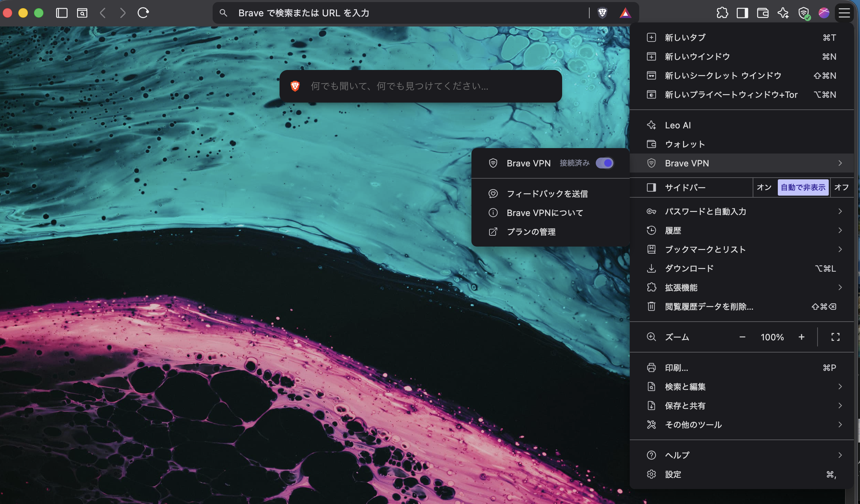Show the sidebar toolbar button
This screenshot has width=860, height=504.
742,13
